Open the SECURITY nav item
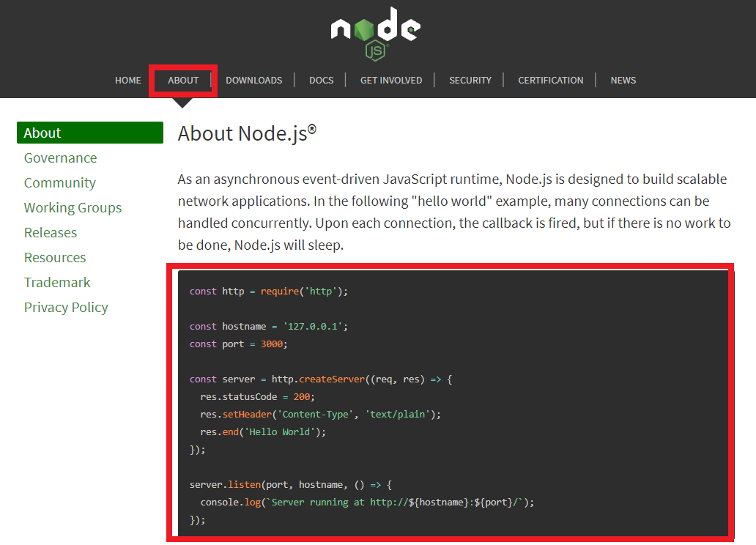The image size is (756, 545). pos(470,80)
